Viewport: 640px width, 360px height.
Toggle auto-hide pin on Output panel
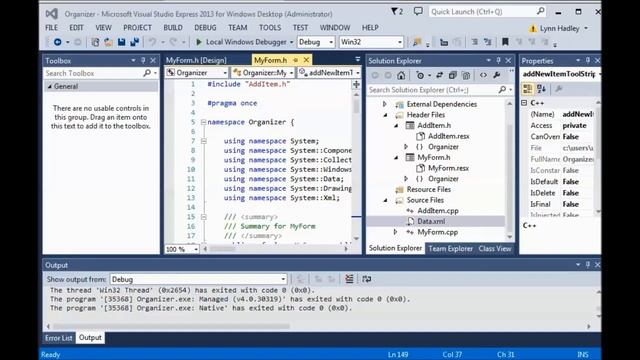click(x=588, y=265)
